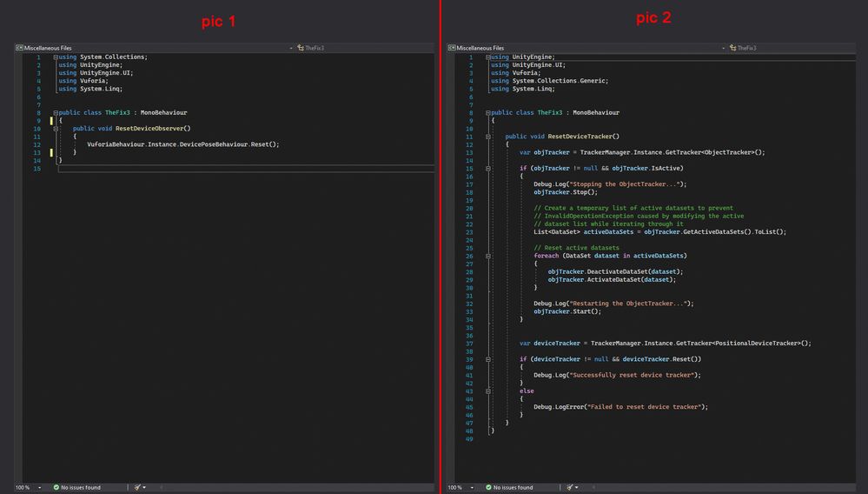Open the 100 % zoom dropdown in pic 2
The width and height of the screenshot is (868, 494).
coord(472,488)
